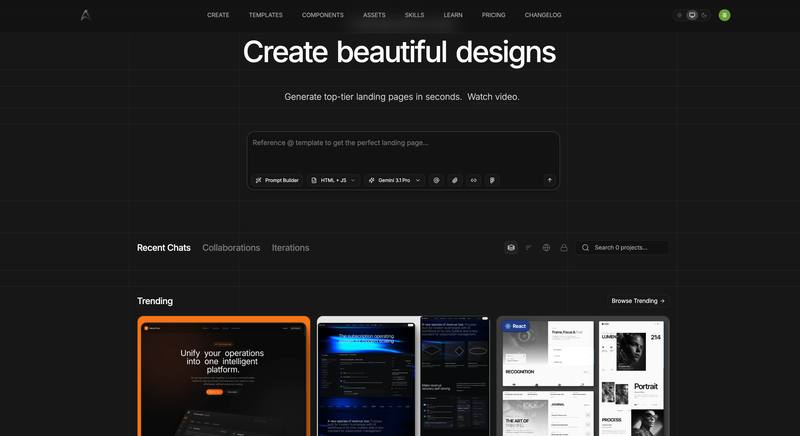Viewport: 800px width, 436px height.
Task: Click the sort filter icon
Action: click(529, 247)
